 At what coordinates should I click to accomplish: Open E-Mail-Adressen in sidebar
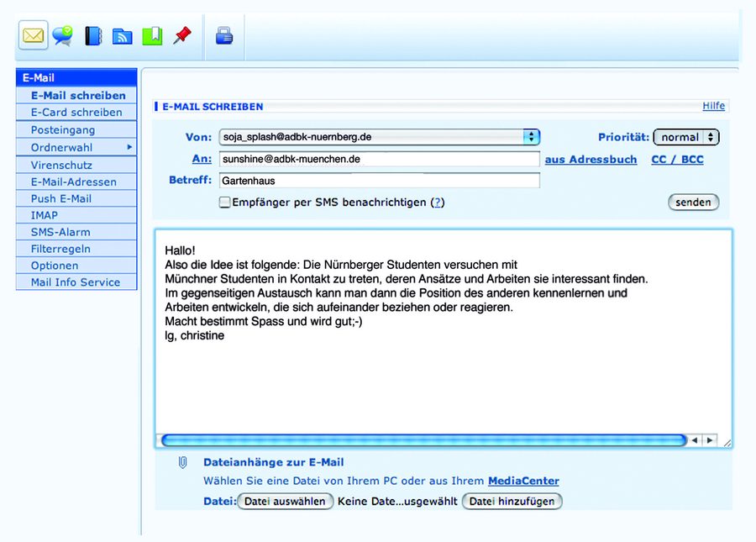point(76,182)
